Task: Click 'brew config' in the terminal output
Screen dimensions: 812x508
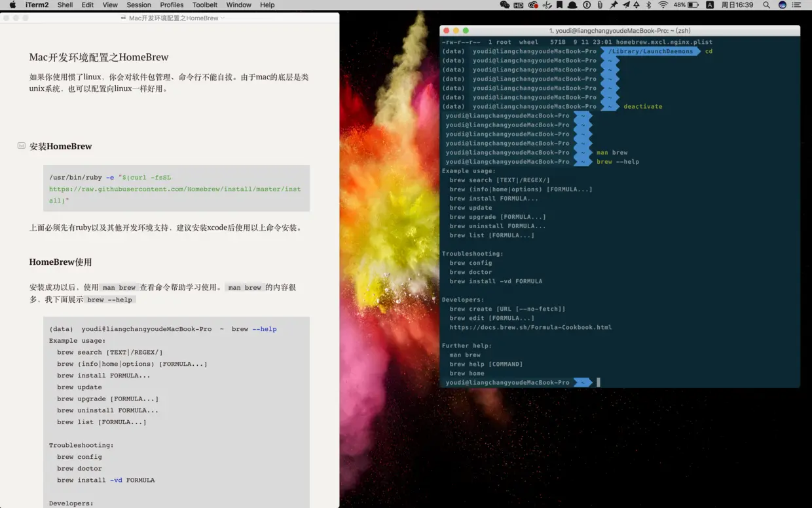Action: pos(471,263)
